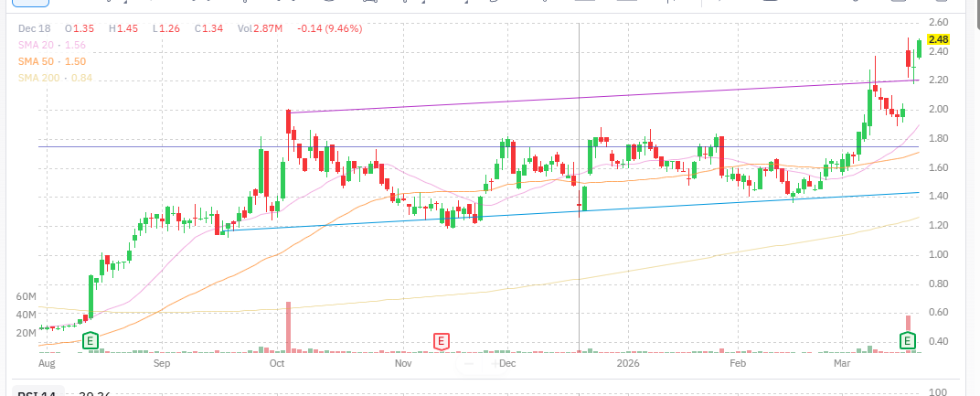Click the 20M volume axis label
Viewport: 980px width, 396px height.
point(26,333)
